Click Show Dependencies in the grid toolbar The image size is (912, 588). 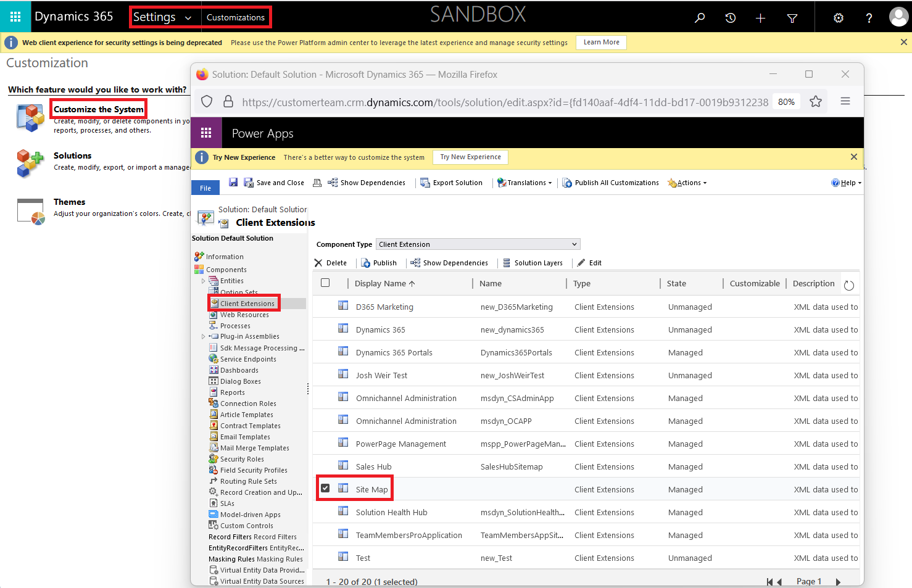click(x=449, y=263)
